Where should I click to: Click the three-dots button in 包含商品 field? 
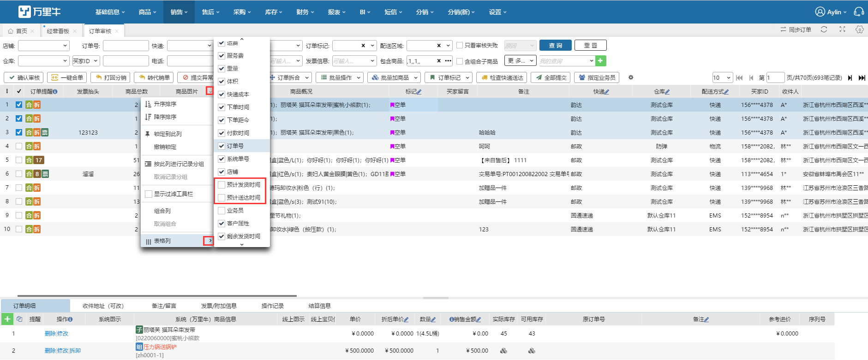pos(448,61)
